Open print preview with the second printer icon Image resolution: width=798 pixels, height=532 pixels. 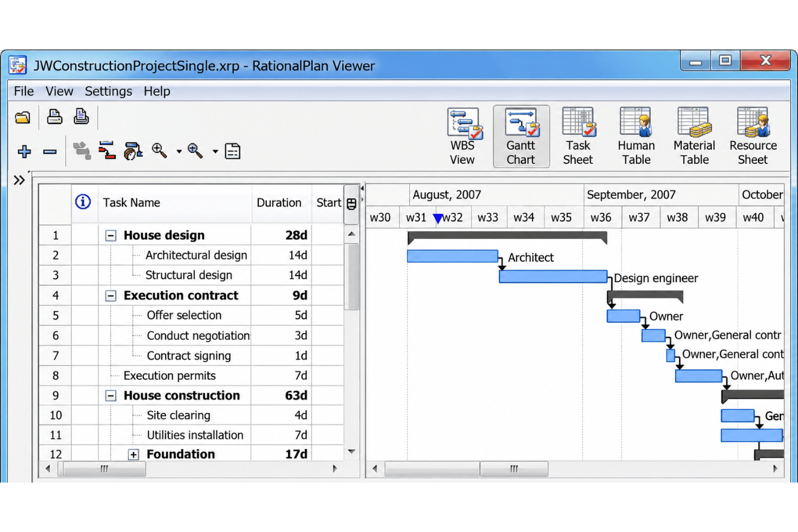click(81, 116)
